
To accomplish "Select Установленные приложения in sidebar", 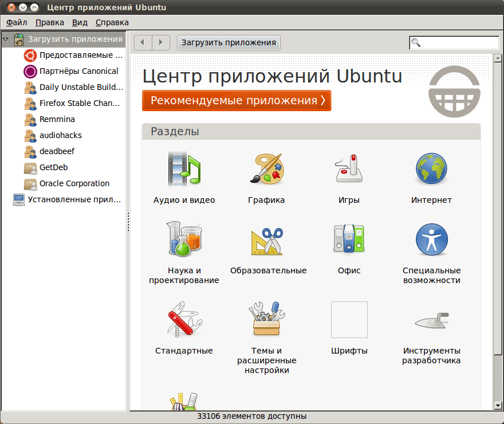I will [x=64, y=199].
